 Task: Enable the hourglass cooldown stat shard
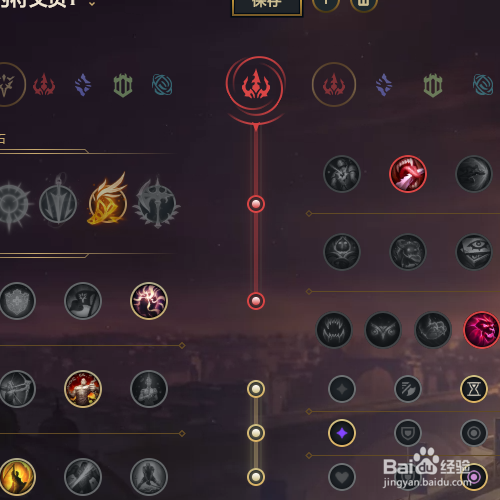[474, 389]
